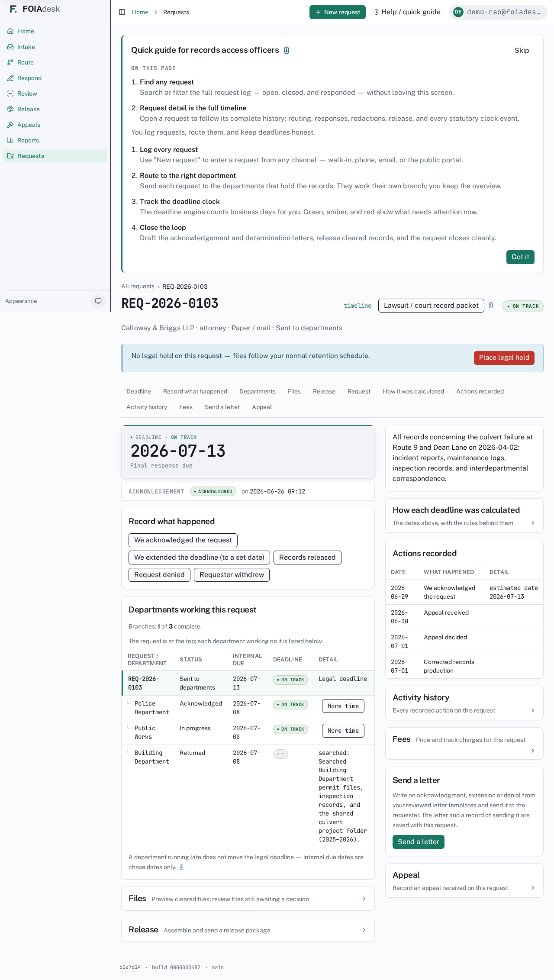Open the Release package icon
Screen dimensions: 554x980
[x=10, y=109]
